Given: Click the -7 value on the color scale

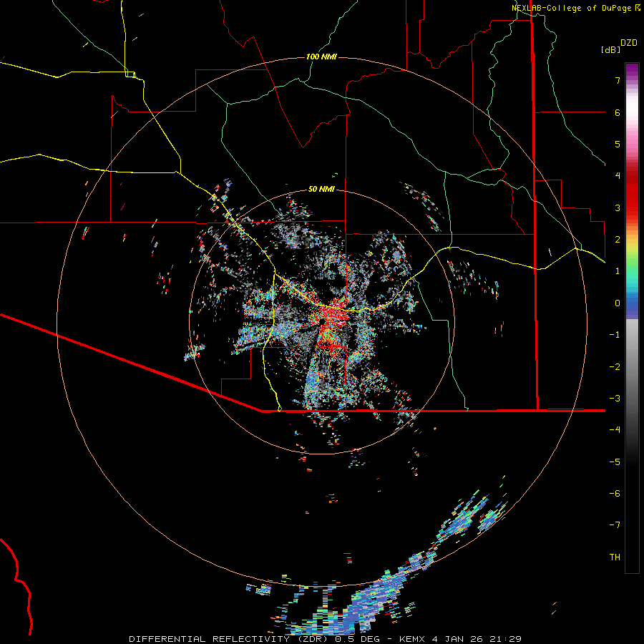Looking at the screenshot, I should (615, 525).
